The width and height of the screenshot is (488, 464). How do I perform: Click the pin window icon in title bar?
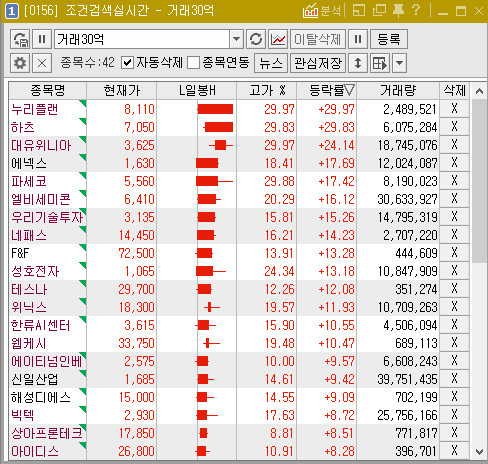pyautogui.click(x=398, y=11)
